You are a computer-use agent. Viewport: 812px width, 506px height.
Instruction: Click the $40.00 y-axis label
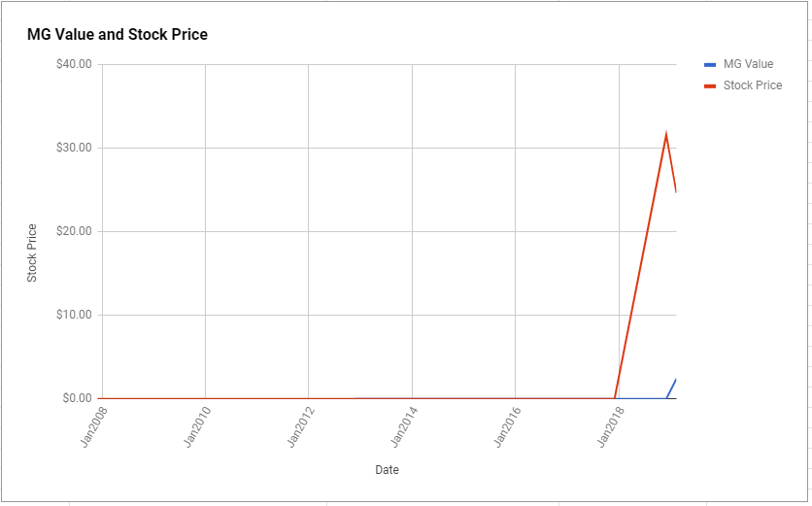74,64
